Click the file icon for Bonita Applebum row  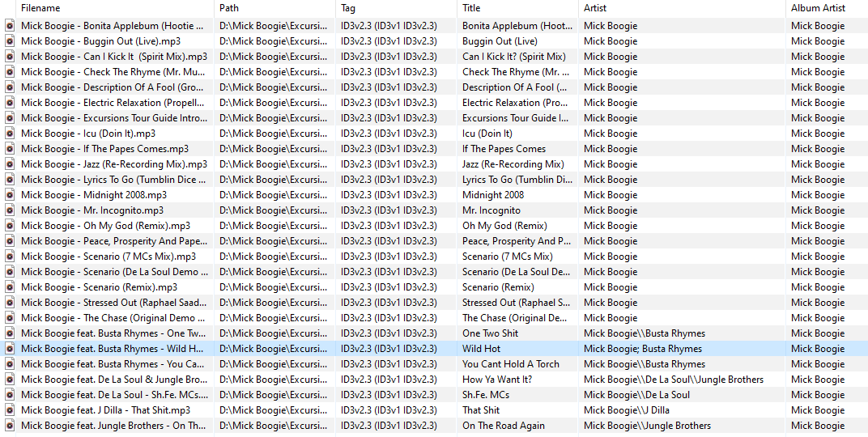point(10,25)
